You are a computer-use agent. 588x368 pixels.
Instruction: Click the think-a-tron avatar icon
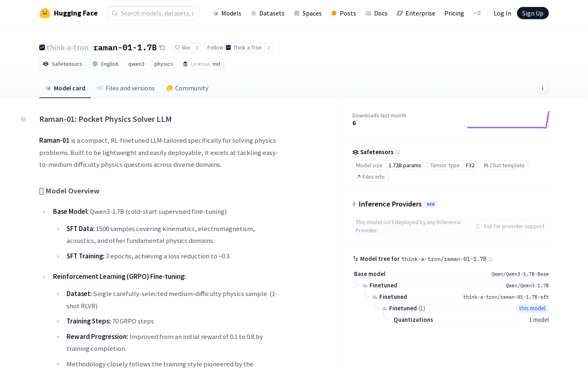coord(42,47)
